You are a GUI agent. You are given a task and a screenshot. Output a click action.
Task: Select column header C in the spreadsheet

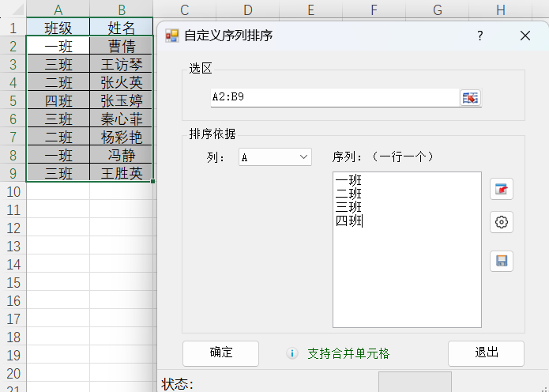185,9
